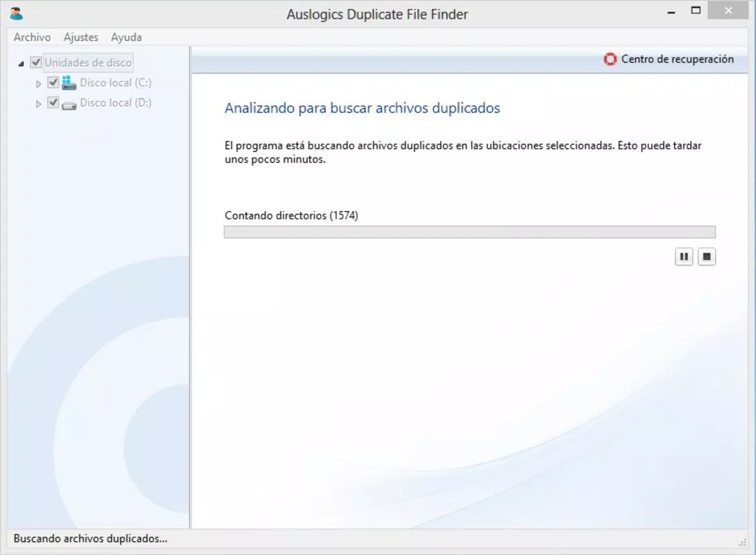Viewport: 756px width, 555px height.
Task: Click the red lifebuoy recovery icon
Action: click(610, 59)
